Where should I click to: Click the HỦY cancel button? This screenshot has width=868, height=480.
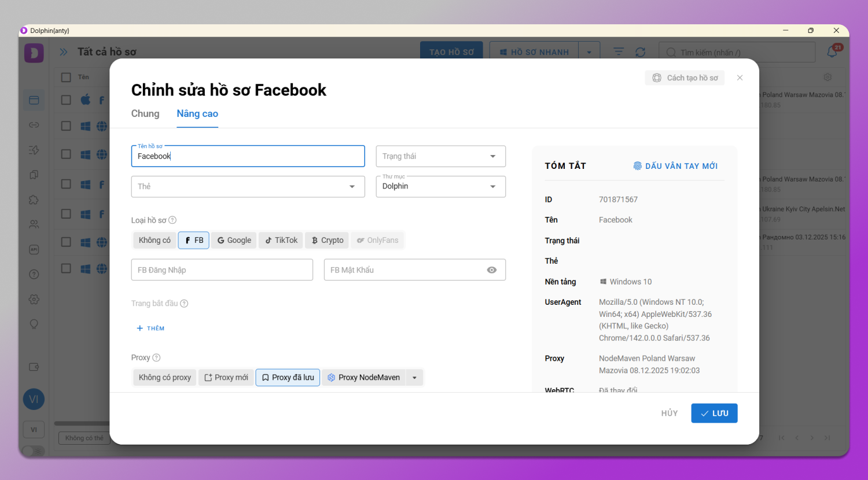pyautogui.click(x=670, y=413)
